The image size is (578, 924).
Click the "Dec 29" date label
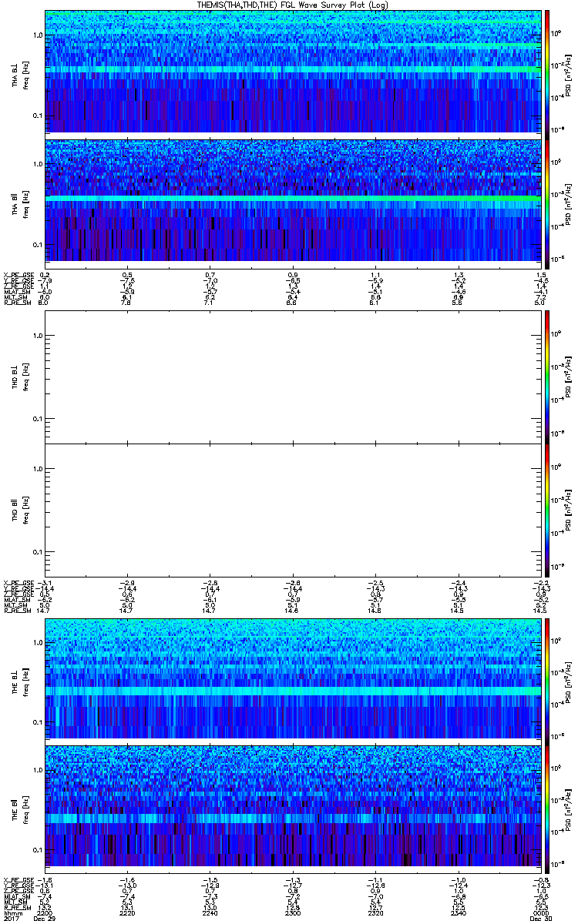click(x=45, y=920)
